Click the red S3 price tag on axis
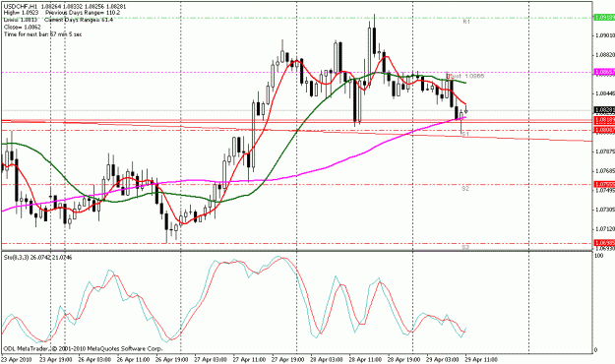This screenshot has height=364, width=615. (605, 243)
